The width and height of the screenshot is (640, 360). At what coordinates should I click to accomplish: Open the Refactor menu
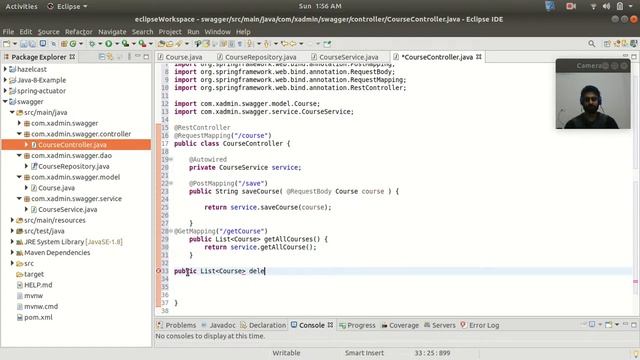(x=79, y=32)
